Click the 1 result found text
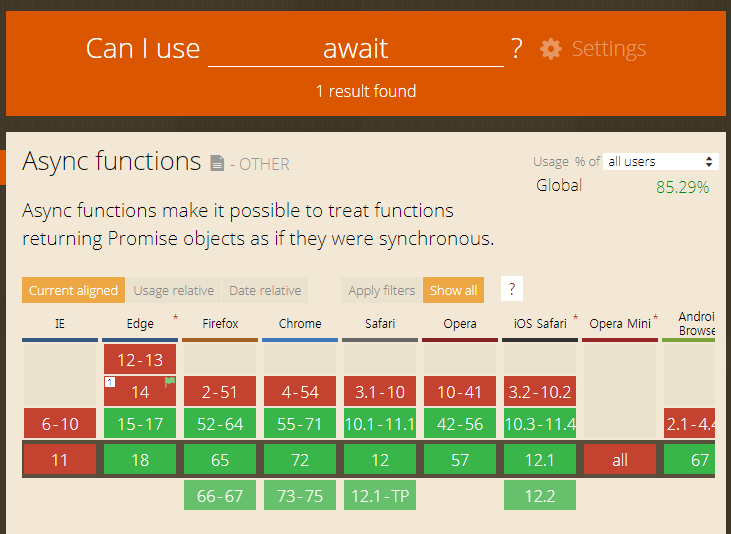 point(366,91)
